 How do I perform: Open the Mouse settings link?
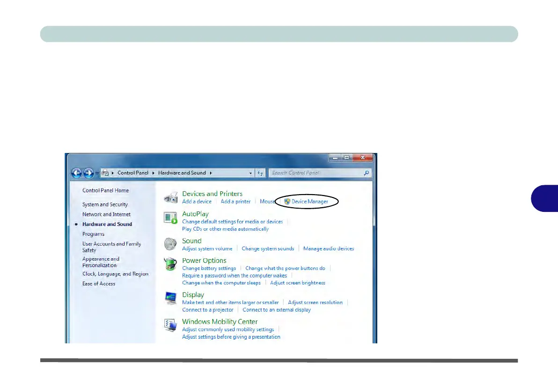point(267,201)
